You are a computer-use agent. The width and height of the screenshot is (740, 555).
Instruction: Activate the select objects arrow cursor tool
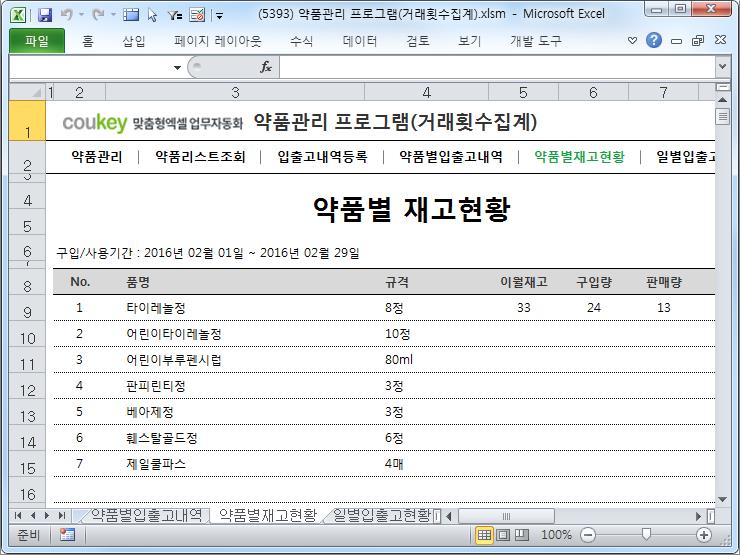point(152,16)
